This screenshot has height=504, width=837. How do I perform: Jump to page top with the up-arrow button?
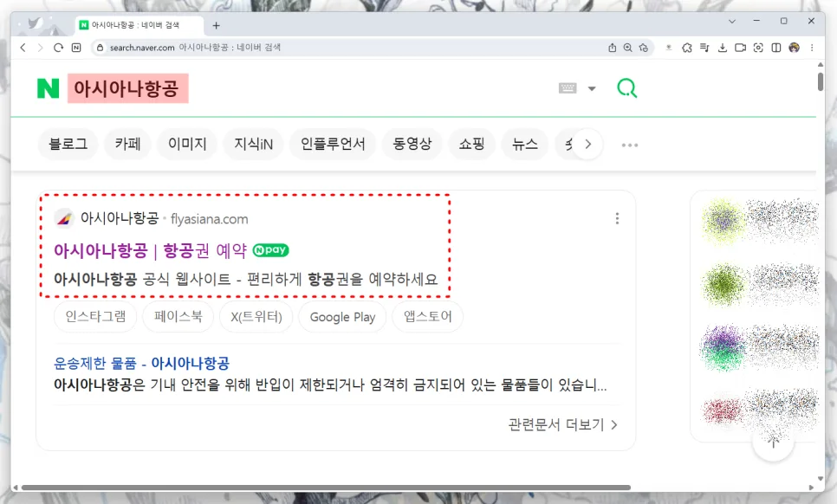coord(773,441)
